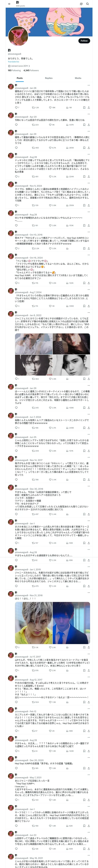Image resolution: width=98 pixels, height=868 pixels.
Task: Click the Translate bio link
Action: 14,62
